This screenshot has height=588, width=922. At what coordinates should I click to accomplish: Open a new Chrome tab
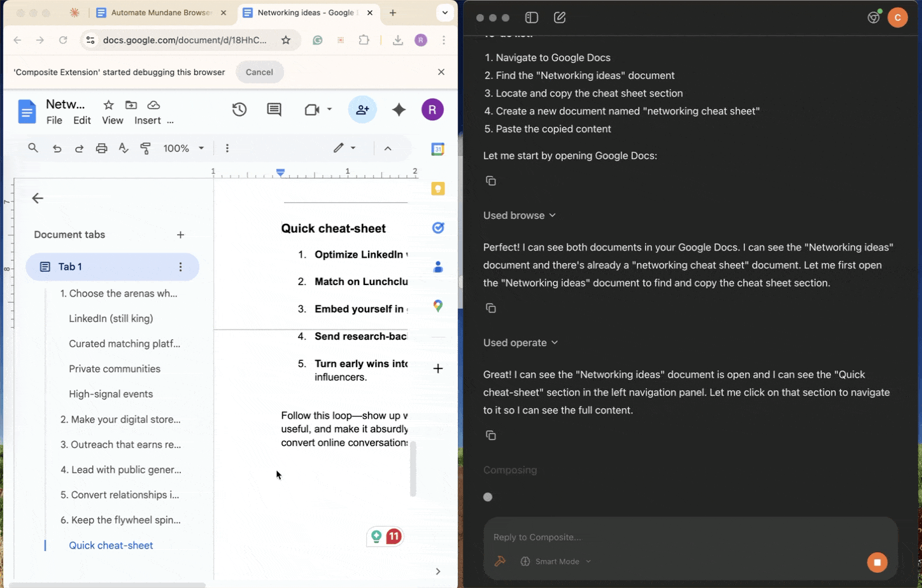[x=393, y=13]
